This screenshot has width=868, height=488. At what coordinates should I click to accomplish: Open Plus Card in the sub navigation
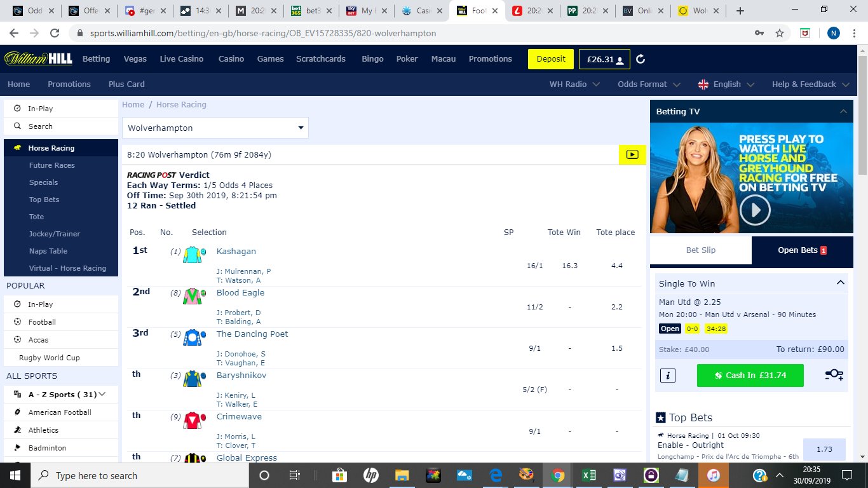click(126, 84)
